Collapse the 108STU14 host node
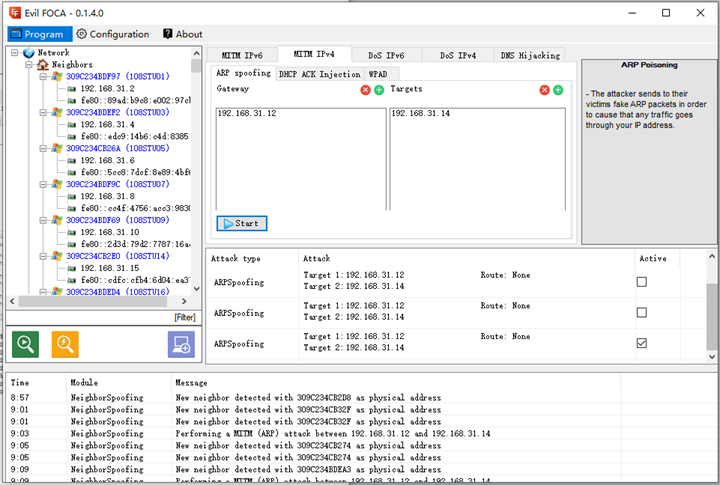The image size is (720, 485). coord(43,256)
